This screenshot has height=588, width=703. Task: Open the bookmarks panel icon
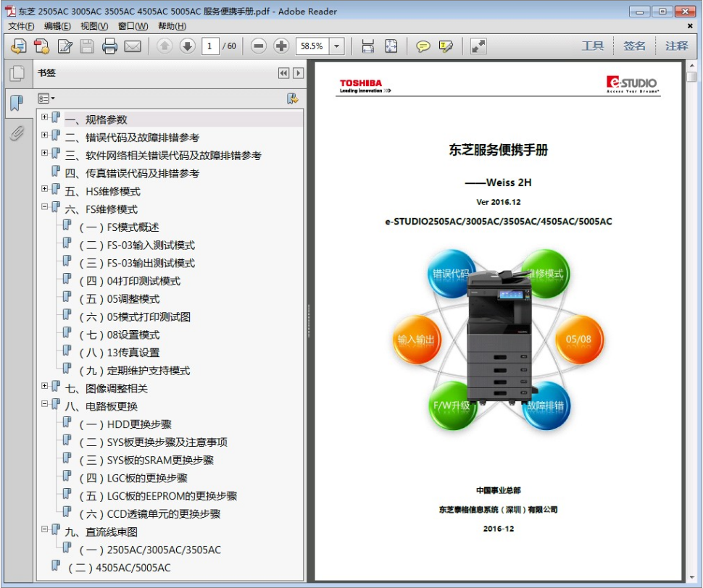pyautogui.click(x=17, y=103)
